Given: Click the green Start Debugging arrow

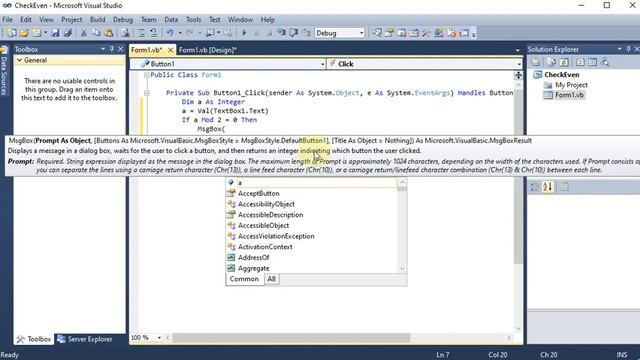Looking at the screenshot, I should pos(244,33).
